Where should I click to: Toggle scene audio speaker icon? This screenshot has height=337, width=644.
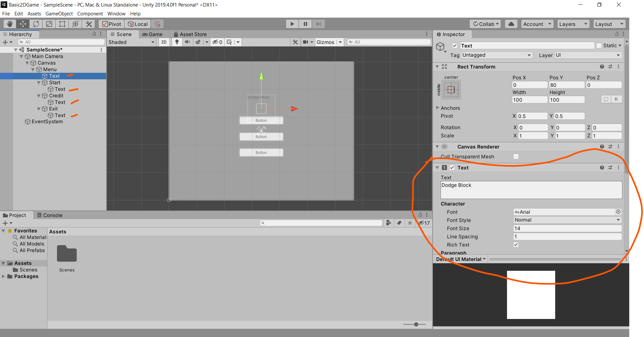click(187, 42)
